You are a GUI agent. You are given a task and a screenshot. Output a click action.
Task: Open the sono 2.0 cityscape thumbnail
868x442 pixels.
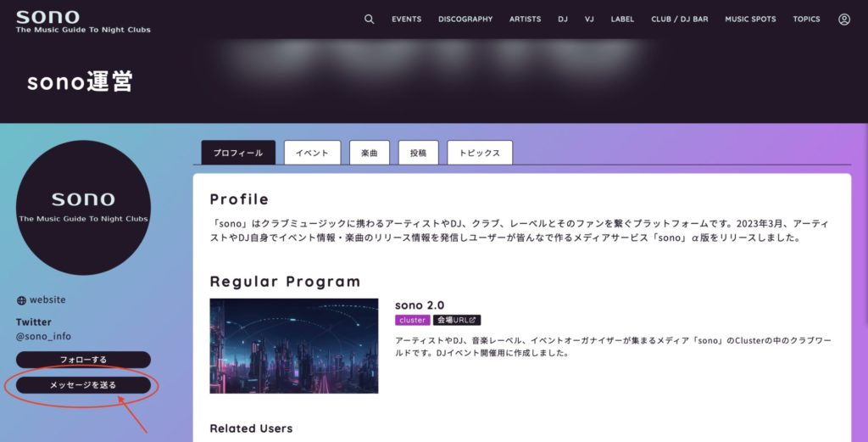[294, 345]
